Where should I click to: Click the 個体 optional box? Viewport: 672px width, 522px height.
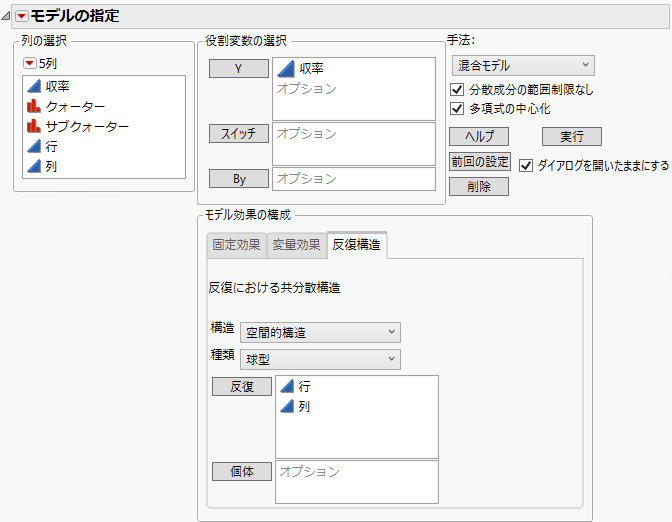(357, 482)
